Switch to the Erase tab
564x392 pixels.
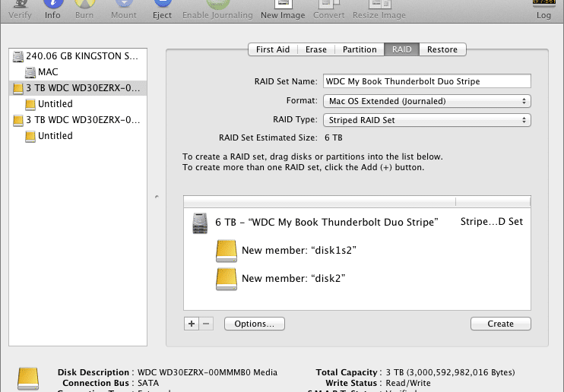[315, 49]
